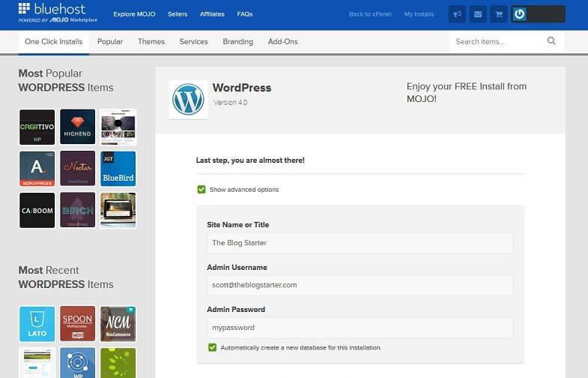Click the Version 4.0 text
Screen dimensions: 588x378
click(230, 103)
